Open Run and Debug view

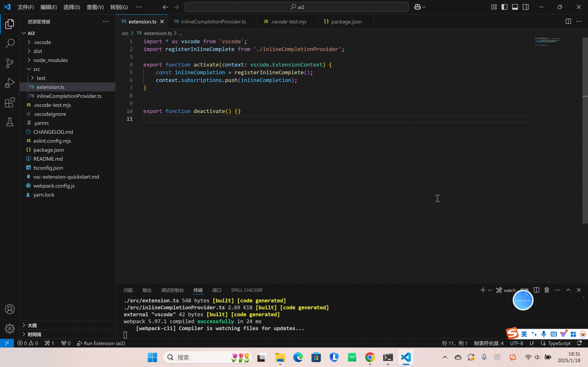pyautogui.click(x=10, y=83)
